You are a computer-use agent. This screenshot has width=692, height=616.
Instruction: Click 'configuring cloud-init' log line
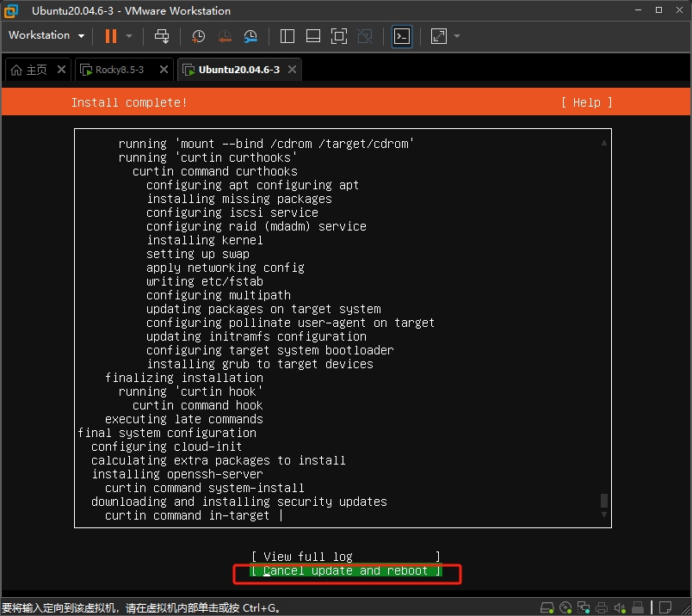[166, 447]
